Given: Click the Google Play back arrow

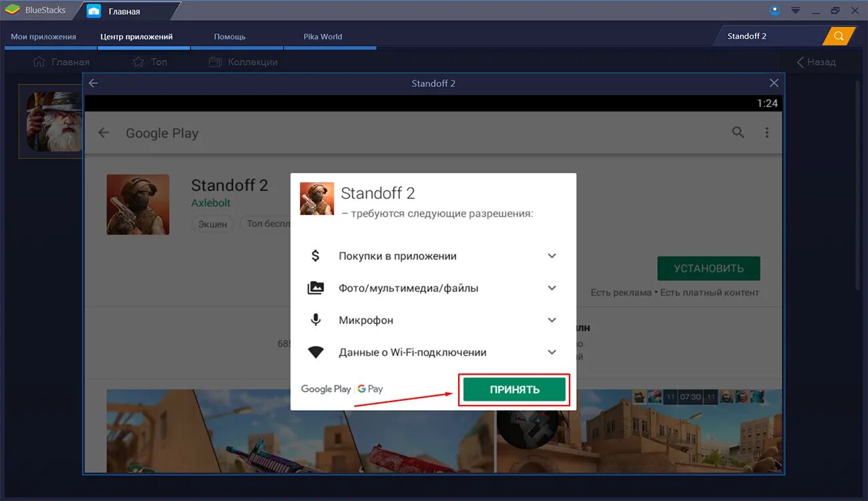Looking at the screenshot, I should point(103,133).
